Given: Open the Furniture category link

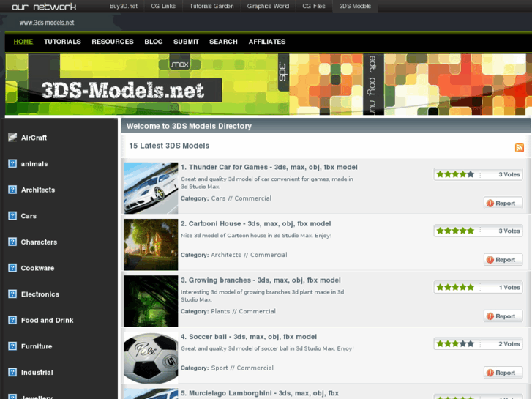Looking at the screenshot, I should click(x=37, y=346).
